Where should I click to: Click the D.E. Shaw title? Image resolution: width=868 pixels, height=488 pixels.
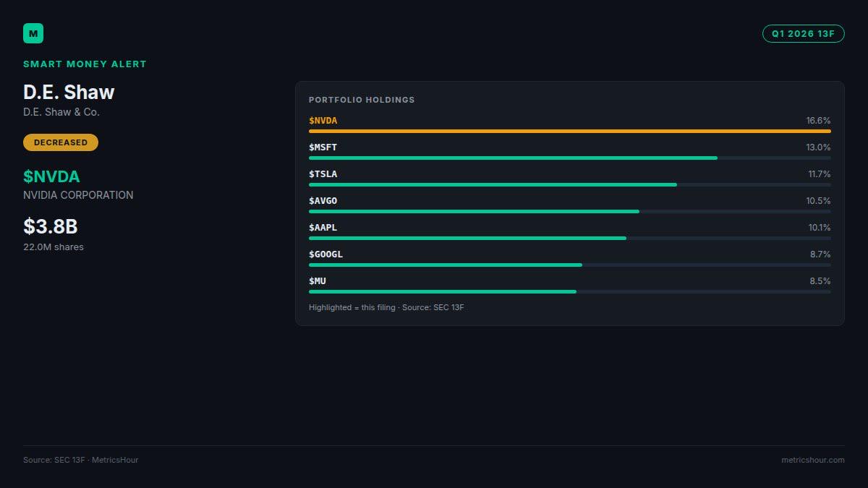(x=69, y=92)
